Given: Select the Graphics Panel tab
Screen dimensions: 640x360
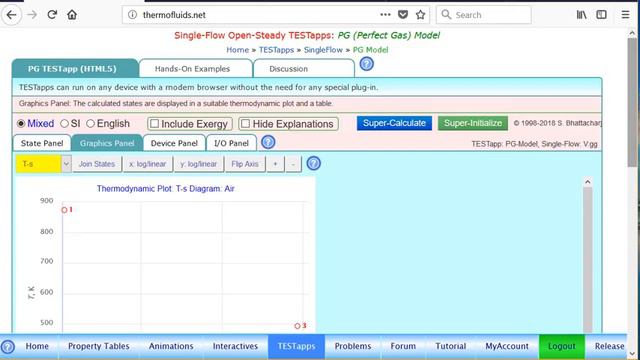Looking at the screenshot, I should 107,143.
